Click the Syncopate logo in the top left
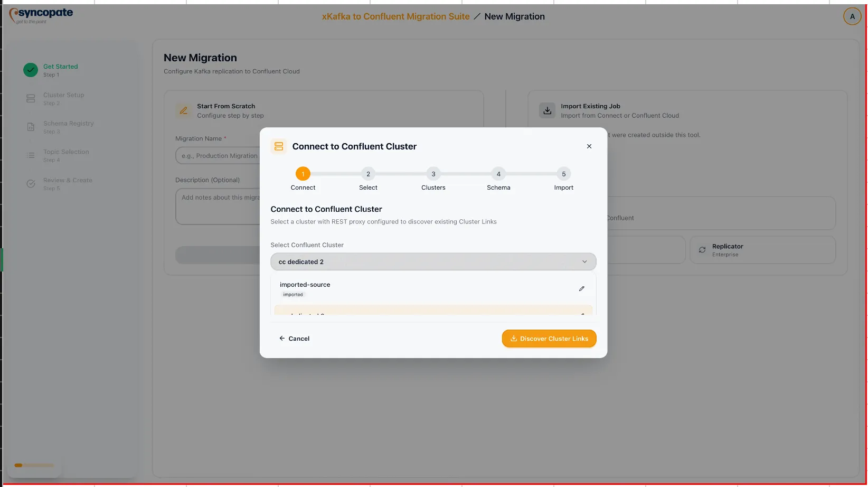This screenshot has width=868, height=487. (x=40, y=16)
